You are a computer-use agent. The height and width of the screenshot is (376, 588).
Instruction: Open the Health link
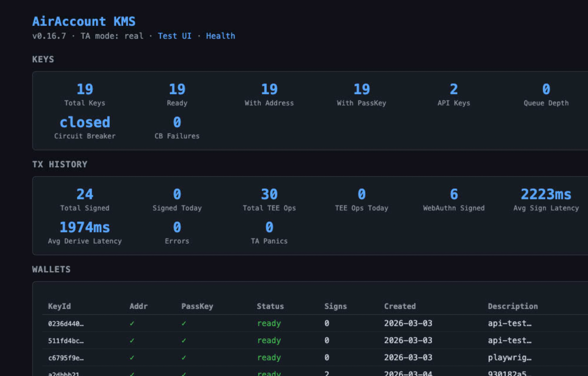220,36
